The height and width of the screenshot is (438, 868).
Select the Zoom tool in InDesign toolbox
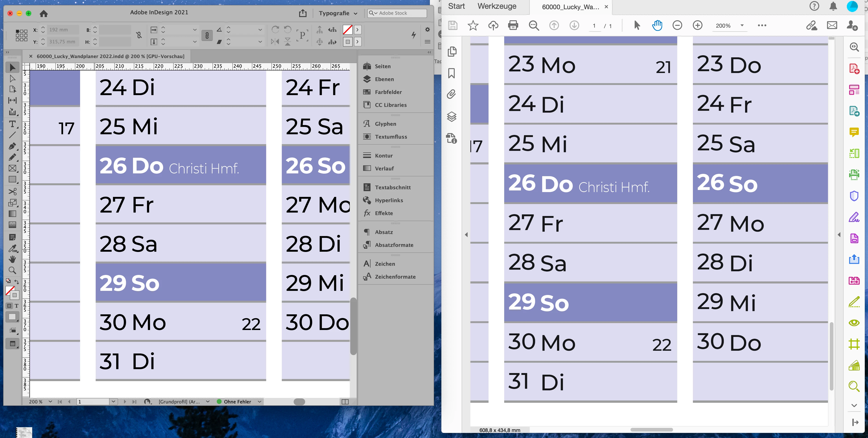click(12, 270)
